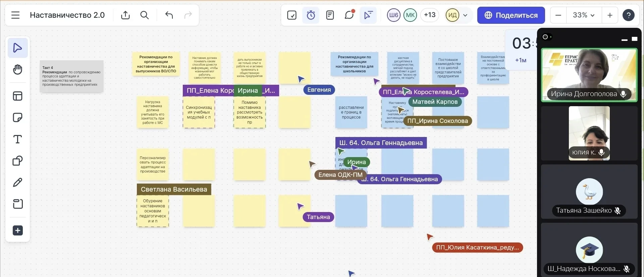Zoom out with minus button
Screen dimensions: 644x277
tap(558, 15)
